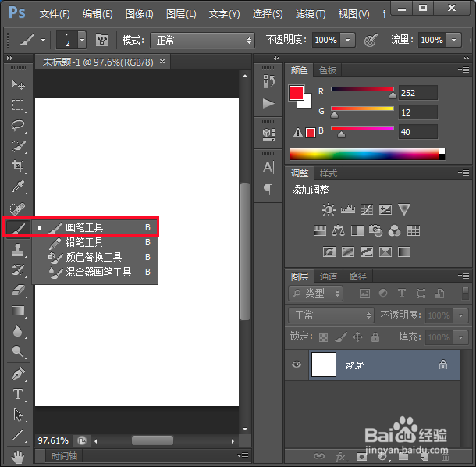Choose 颜色替换工具 from the flyout
This screenshot has width=476, height=467.
[x=95, y=257]
